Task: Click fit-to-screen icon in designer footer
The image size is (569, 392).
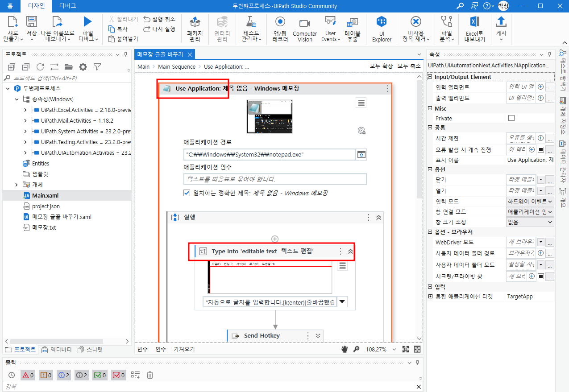Action: (x=406, y=349)
